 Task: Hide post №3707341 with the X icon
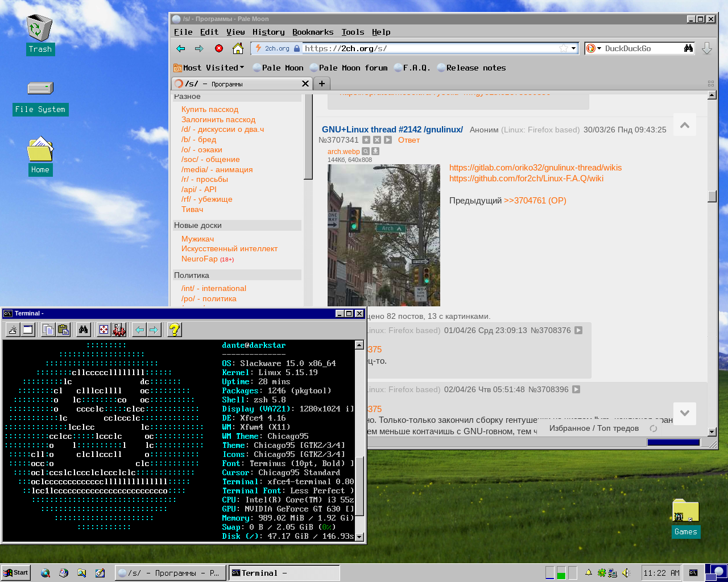[x=377, y=140]
